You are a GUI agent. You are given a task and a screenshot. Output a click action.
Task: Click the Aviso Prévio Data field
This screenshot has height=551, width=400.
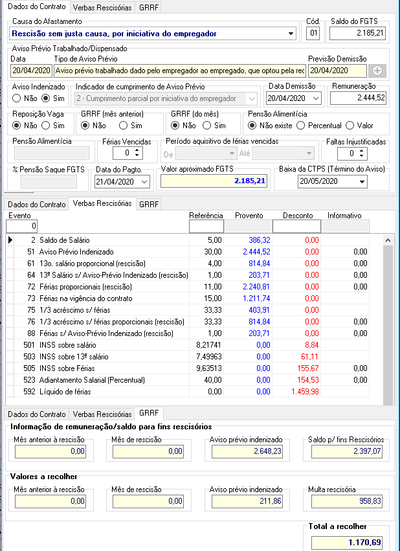click(31, 71)
